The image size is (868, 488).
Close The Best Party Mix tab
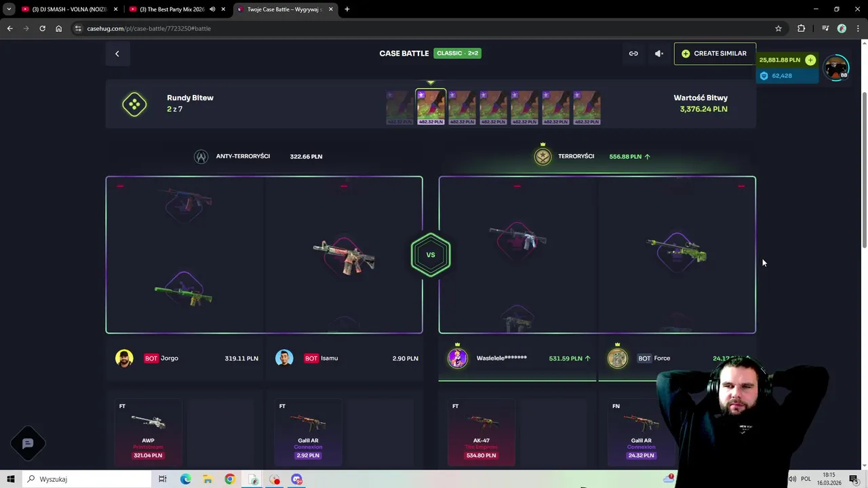click(223, 9)
